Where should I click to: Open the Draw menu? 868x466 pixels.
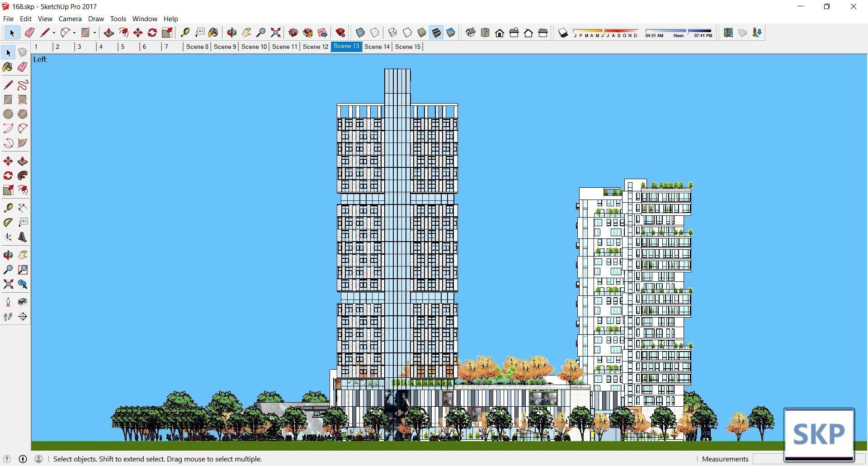point(96,19)
